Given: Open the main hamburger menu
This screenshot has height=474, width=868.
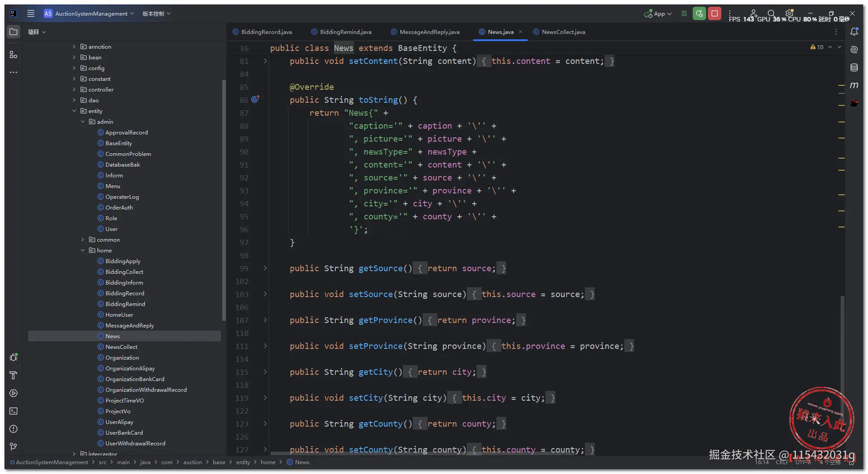Looking at the screenshot, I should point(31,13).
